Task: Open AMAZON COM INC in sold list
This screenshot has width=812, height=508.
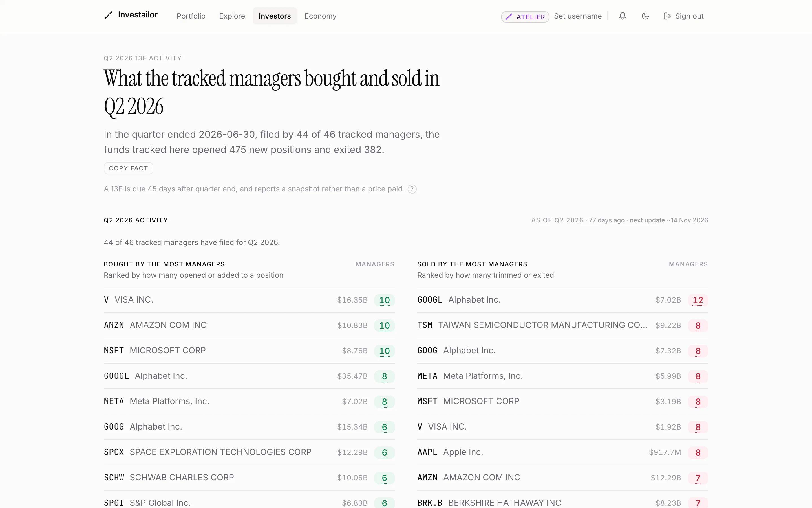Action: point(563,478)
